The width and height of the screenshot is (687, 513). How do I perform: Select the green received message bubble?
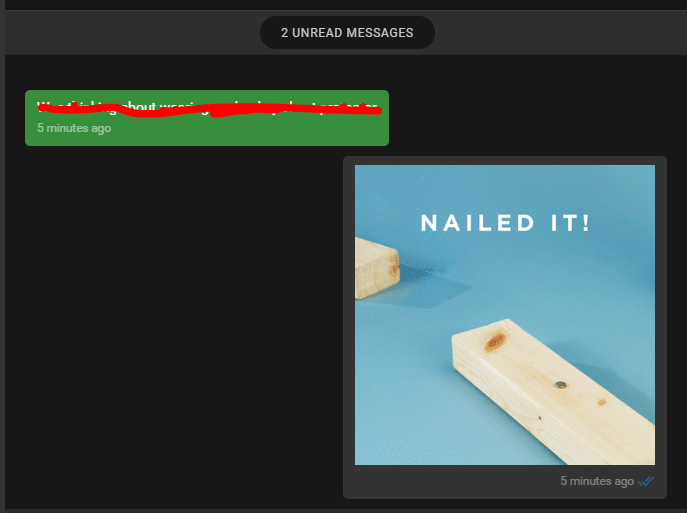pyautogui.click(x=207, y=118)
